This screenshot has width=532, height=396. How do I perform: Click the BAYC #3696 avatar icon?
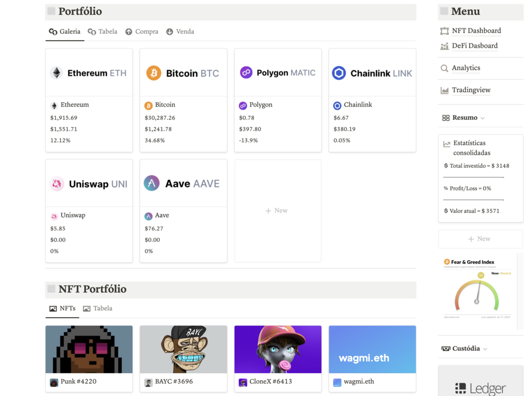pyautogui.click(x=148, y=382)
